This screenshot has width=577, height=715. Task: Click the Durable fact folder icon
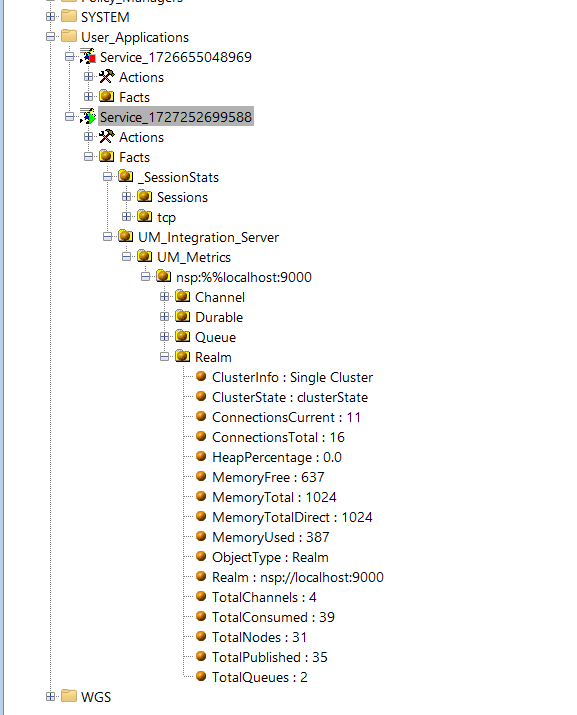pyautogui.click(x=183, y=316)
